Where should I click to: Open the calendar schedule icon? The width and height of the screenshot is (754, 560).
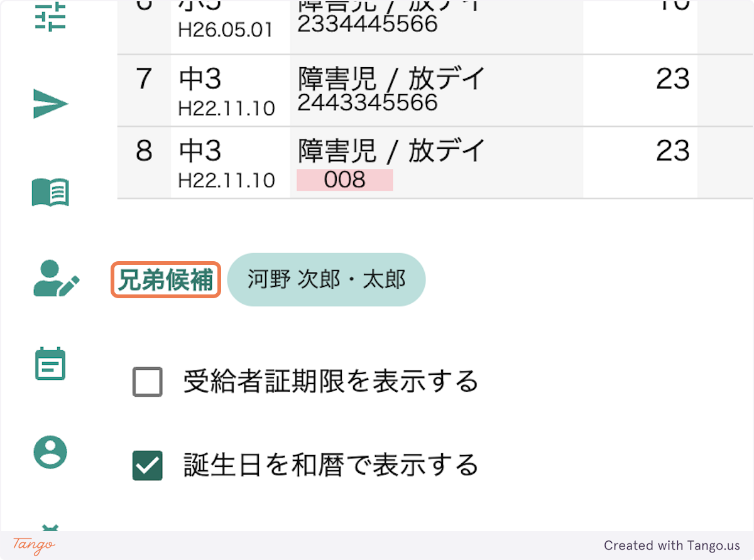[50, 364]
